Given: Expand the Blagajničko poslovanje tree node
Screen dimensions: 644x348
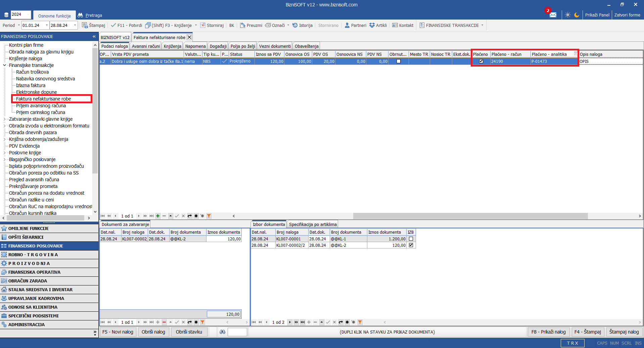Looking at the screenshot, I should coord(4,159).
